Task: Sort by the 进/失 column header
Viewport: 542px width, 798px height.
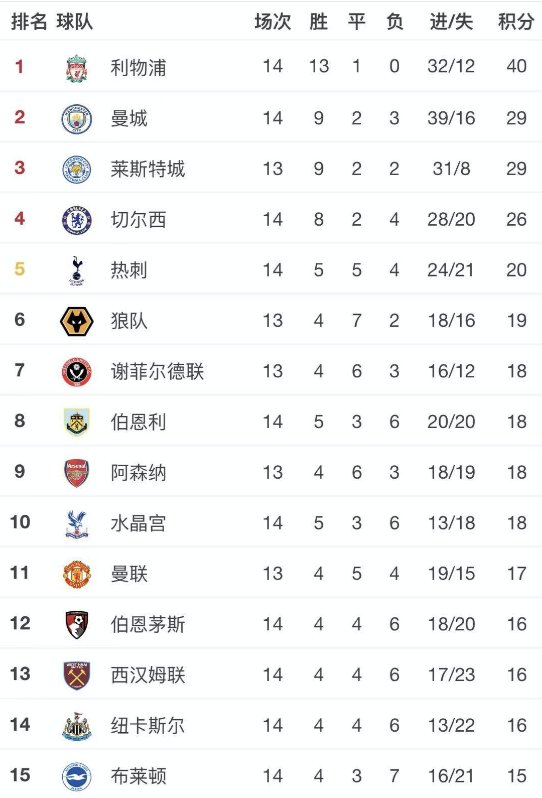Action: pos(451,22)
